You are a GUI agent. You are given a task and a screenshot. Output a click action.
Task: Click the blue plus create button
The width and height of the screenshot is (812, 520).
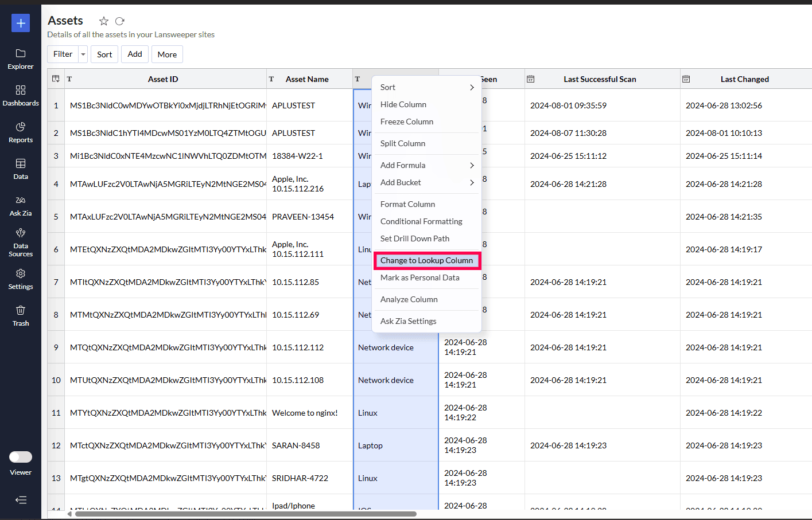(x=21, y=23)
